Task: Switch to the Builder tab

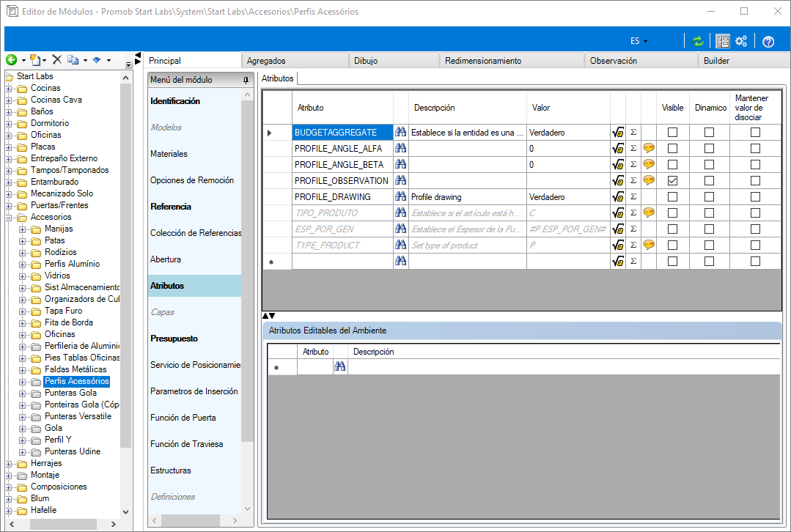Action: point(744,61)
